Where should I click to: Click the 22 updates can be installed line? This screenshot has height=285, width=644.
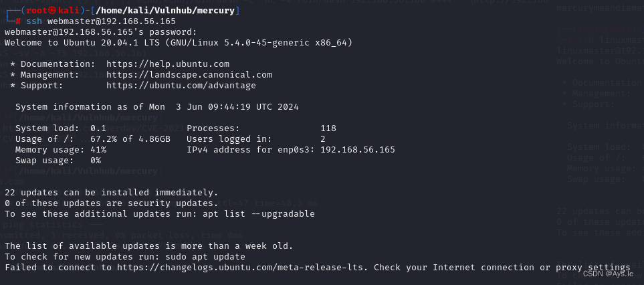(111, 193)
